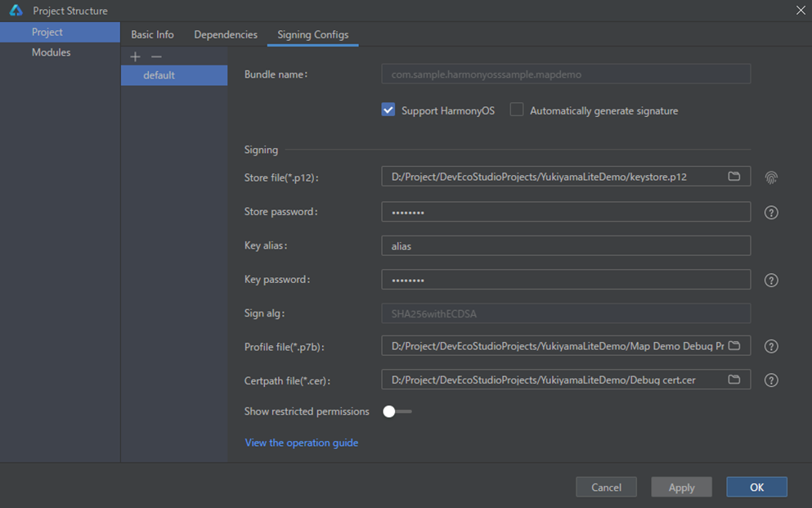Image resolution: width=812 pixels, height=508 pixels.
Task: Select the default signing config
Action: coord(174,75)
